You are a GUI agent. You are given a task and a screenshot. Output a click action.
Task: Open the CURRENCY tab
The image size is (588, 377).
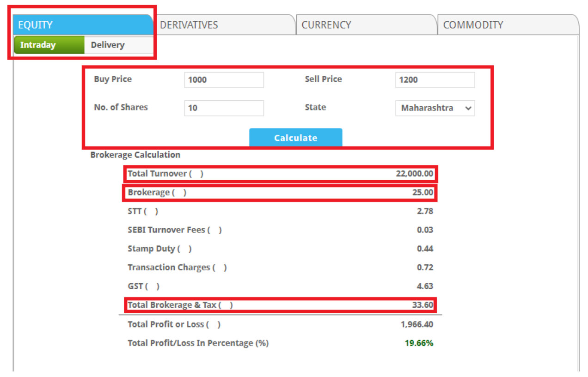[x=326, y=25]
